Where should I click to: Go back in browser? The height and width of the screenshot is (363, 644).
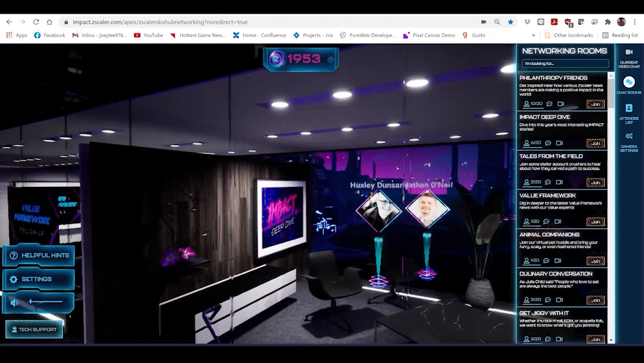pos(9,22)
